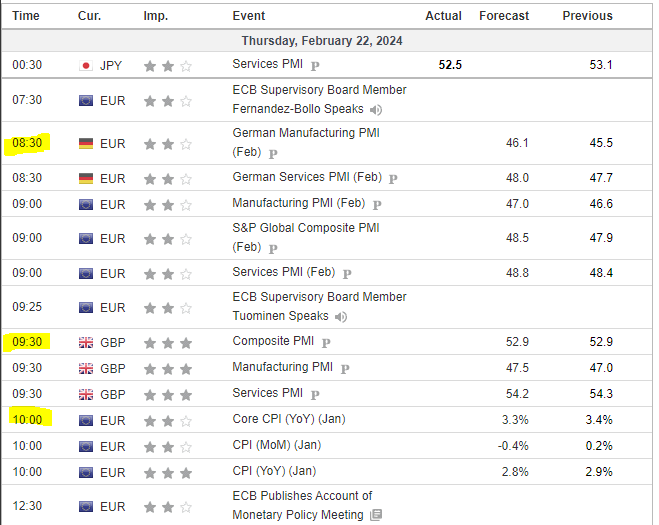Click the highlighted 10:00 time cell
The image size is (659, 525).
pos(27,420)
